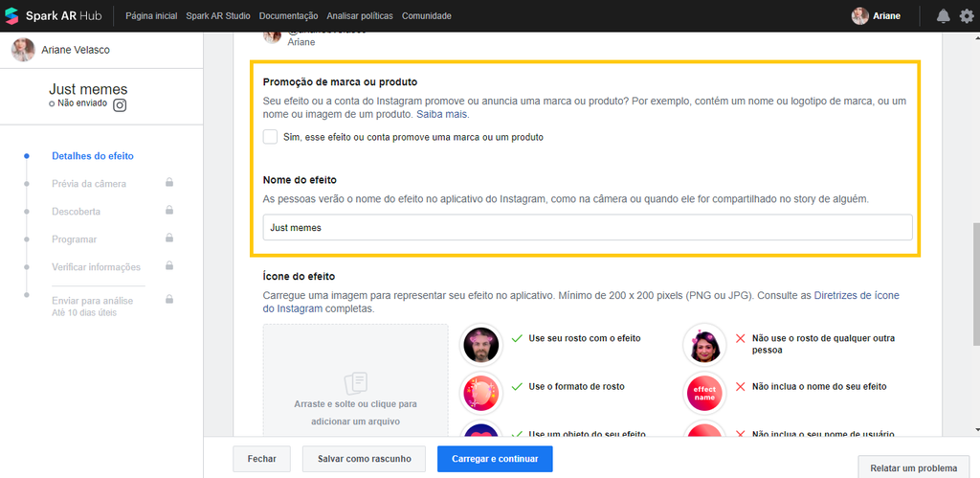Viewport: 980px width, 478px height.
Task: Click the lock icon beside Verificar informações
Action: click(x=168, y=265)
